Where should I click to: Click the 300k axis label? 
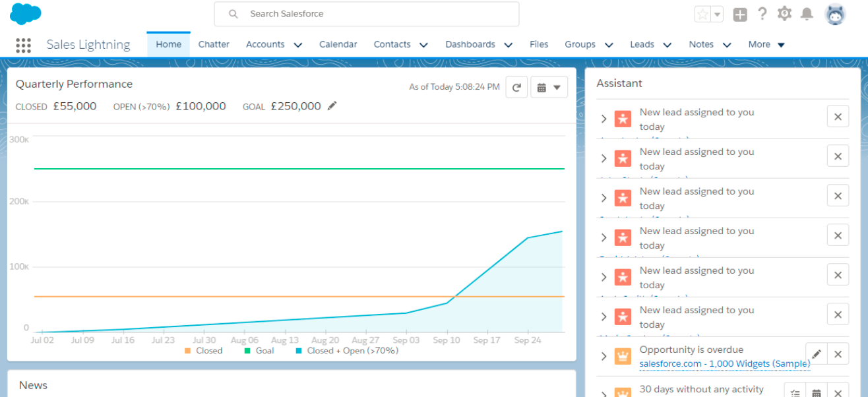pyautogui.click(x=18, y=140)
